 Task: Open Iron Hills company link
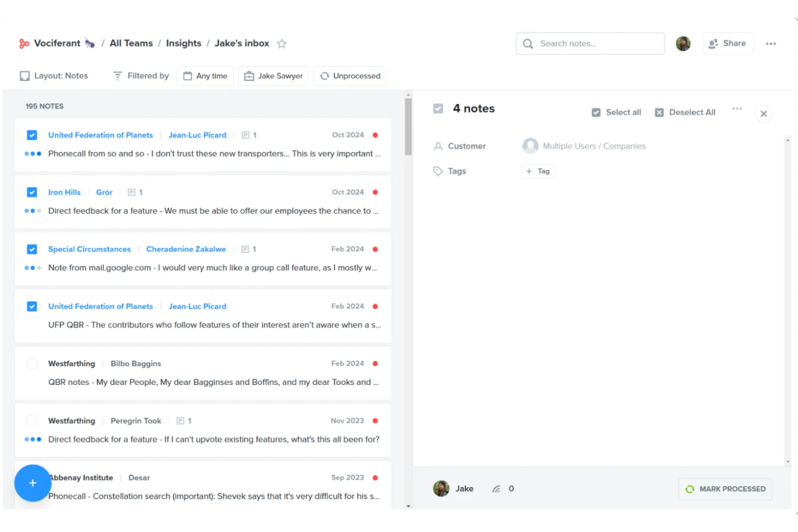64,192
